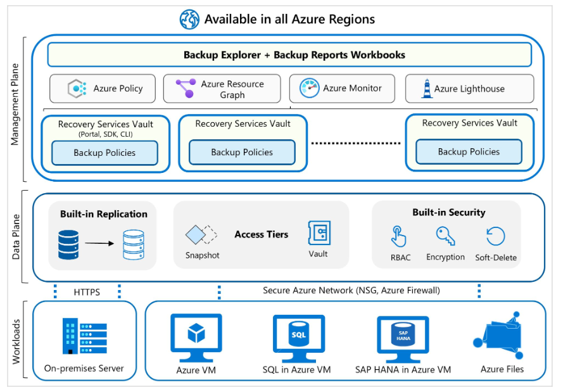Select the SAP HANA in Azure VM icon
Viewport: 568px width, 392px height.
click(402, 335)
